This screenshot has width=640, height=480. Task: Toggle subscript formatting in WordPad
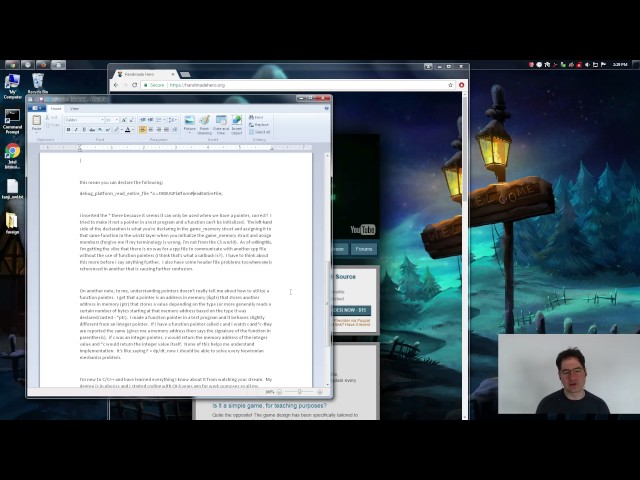[100, 130]
